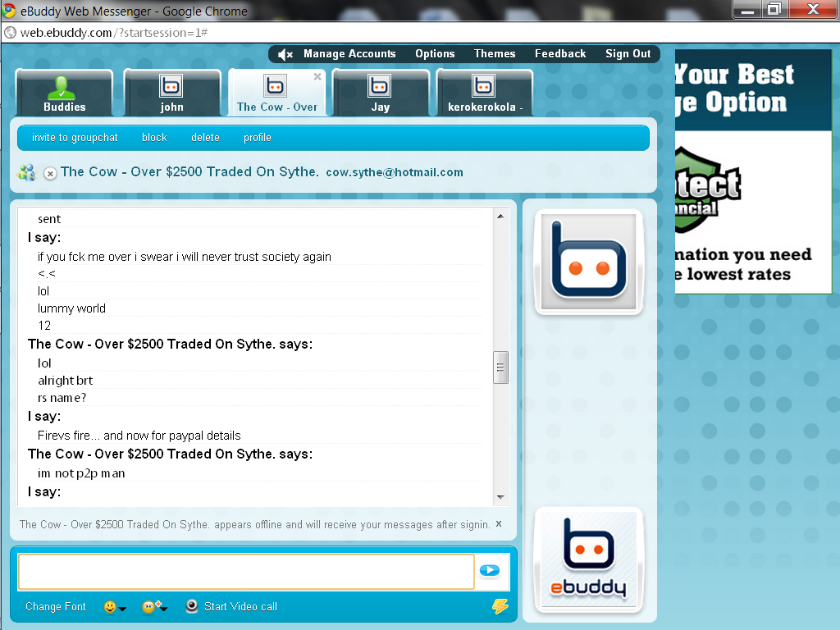Send message with the blue arrow button
The height and width of the screenshot is (630, 840).
tap(490, 571)
